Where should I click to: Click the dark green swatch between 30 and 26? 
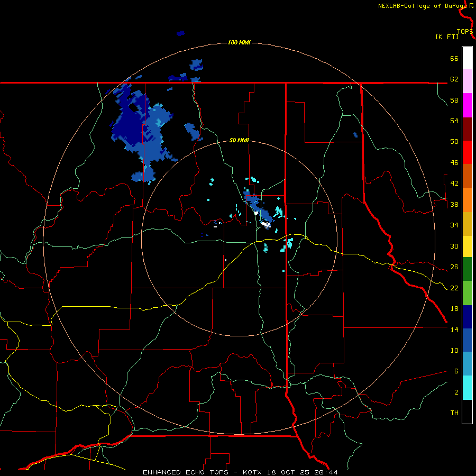467,269
